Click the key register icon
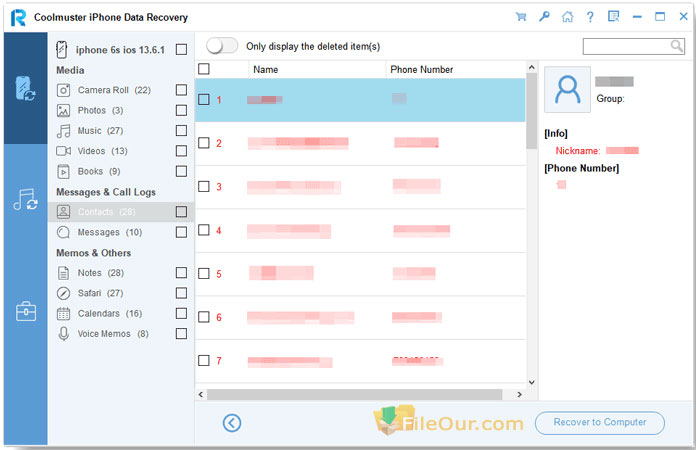The image size is (696, 450). tap(544, 17)
